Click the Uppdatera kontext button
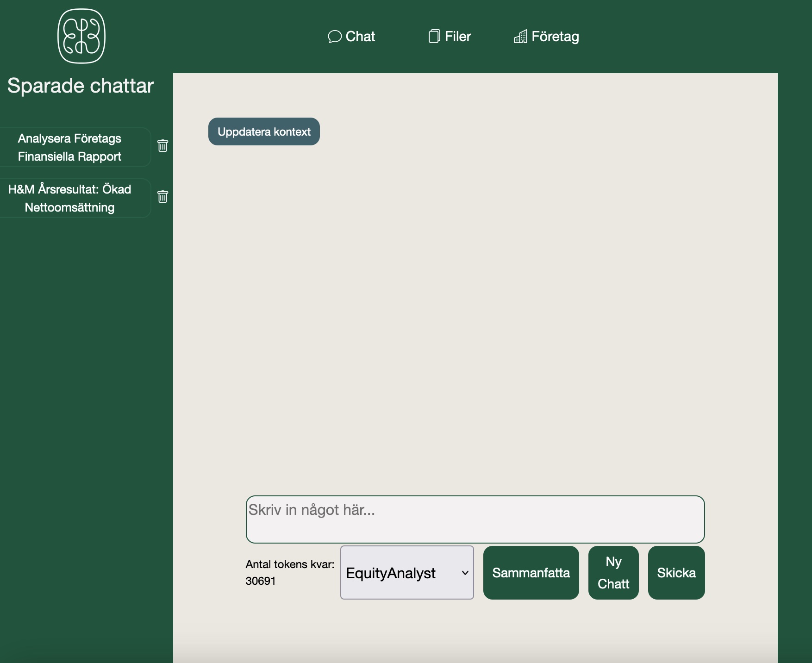Screen dimensions: 812x663 click(x=264, y=131)
